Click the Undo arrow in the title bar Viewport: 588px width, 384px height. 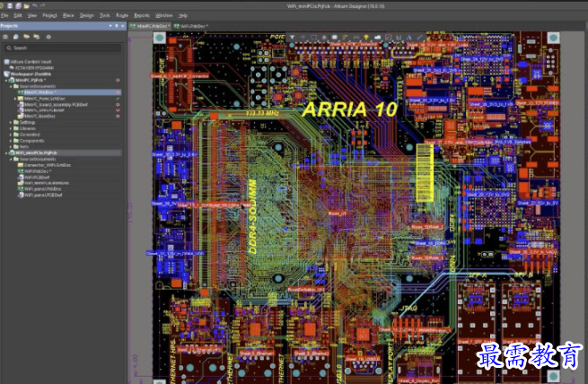[x=34, y=5]
